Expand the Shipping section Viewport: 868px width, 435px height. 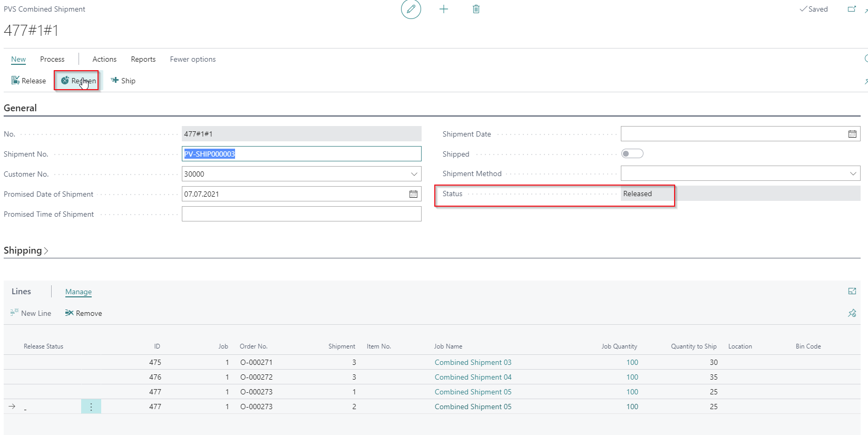point(26,250)
